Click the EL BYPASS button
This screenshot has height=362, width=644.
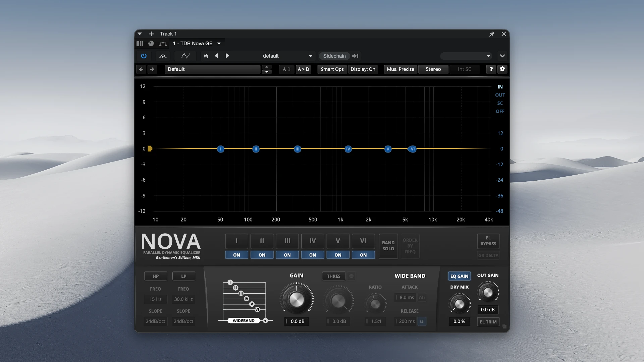[x=488, y=241]
